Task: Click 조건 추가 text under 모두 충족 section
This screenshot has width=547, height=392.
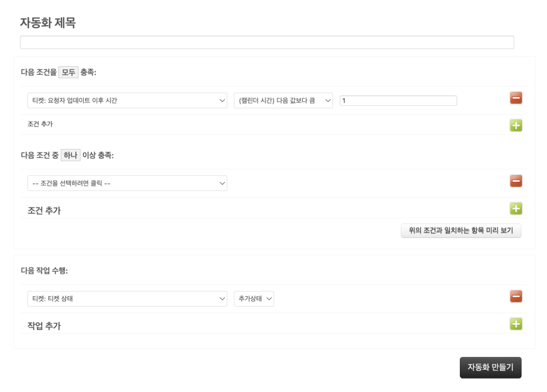Action: pos(40,124)
